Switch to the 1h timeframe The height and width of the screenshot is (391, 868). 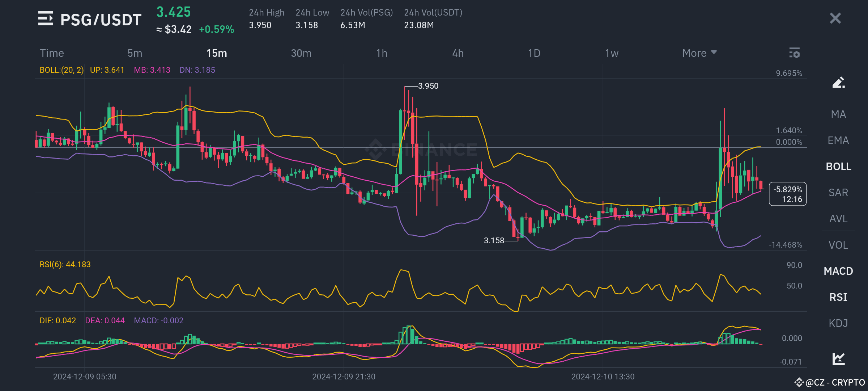(x=382, y=53)
